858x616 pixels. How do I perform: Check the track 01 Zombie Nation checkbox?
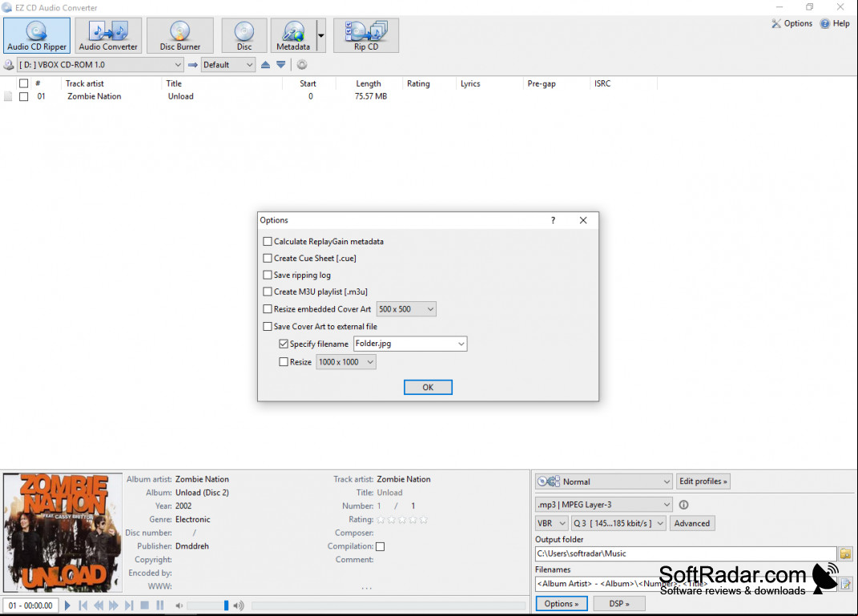pyautogui.click(x=23, y=96)
